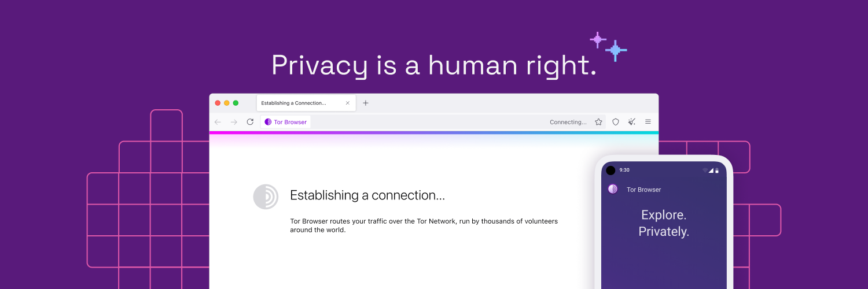This screenshot has height=289, width=868.
Task: Close the Establishing a Connection tab
Action: point(348,103)
